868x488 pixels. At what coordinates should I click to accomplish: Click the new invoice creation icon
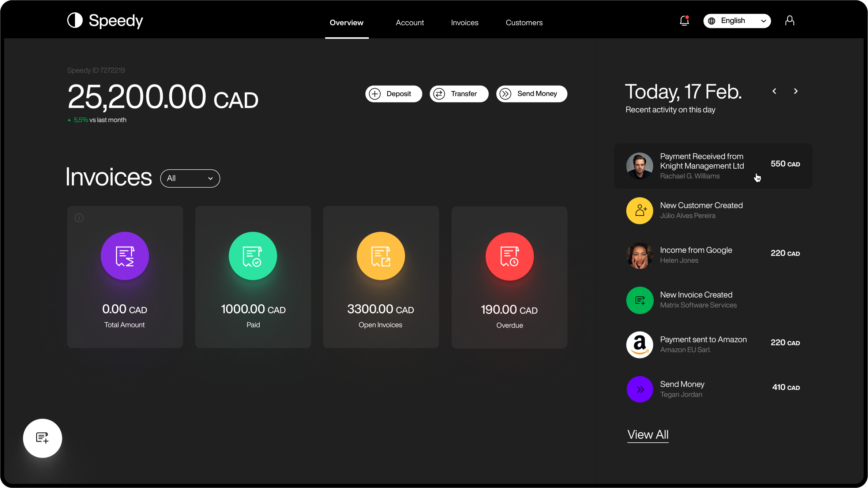[x=42, y=438]
